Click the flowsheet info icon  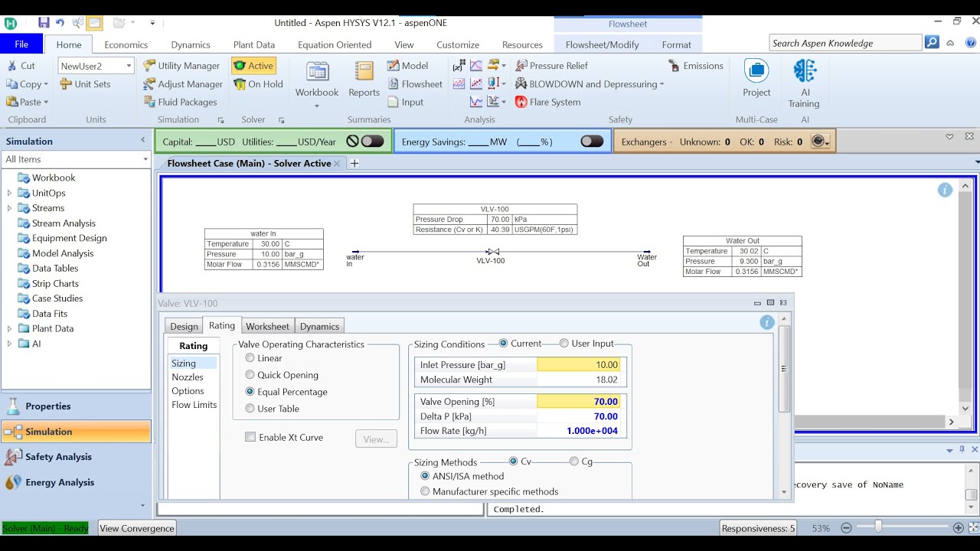tap(945, 190)
